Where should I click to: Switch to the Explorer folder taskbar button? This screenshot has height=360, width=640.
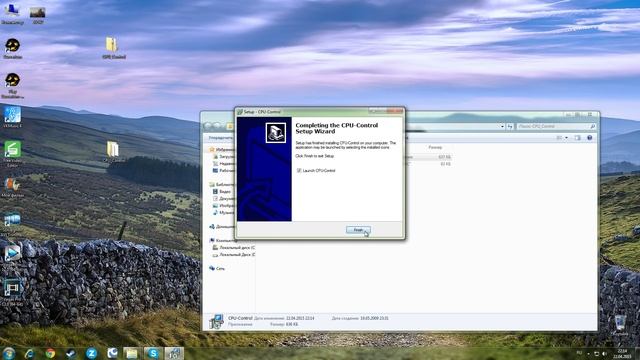point(132,353)
